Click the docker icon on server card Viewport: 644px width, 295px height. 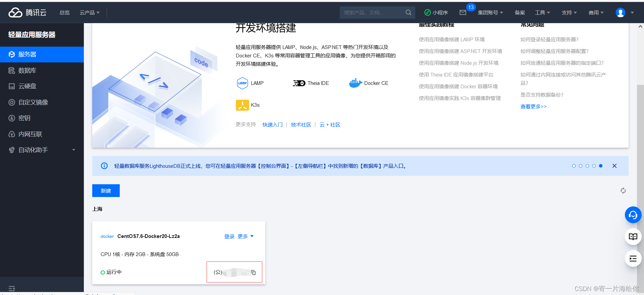[107, 236]
